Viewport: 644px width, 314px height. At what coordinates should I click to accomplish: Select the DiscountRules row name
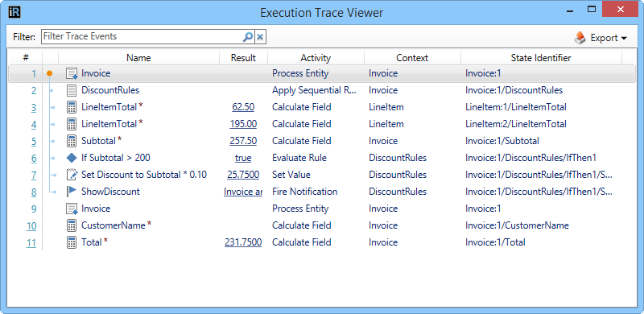coord(110,90)
